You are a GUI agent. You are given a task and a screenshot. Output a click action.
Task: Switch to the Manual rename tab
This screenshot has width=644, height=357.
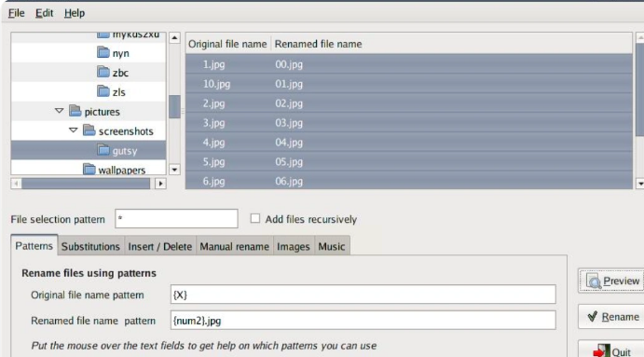pos(235,246)
